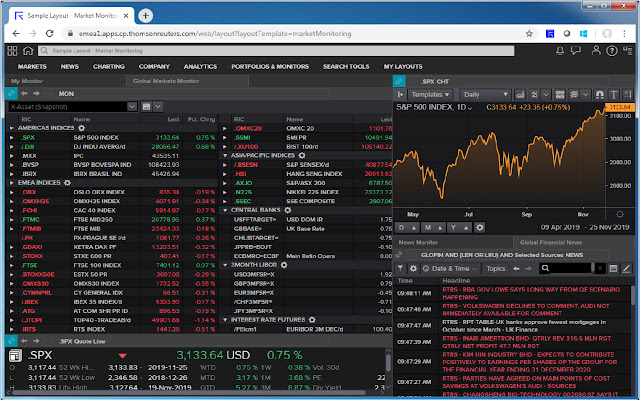This screenshot has height=400, width=640.
Task: Click the bottom horizontal scrollbar
Action: tap(189, 393)
